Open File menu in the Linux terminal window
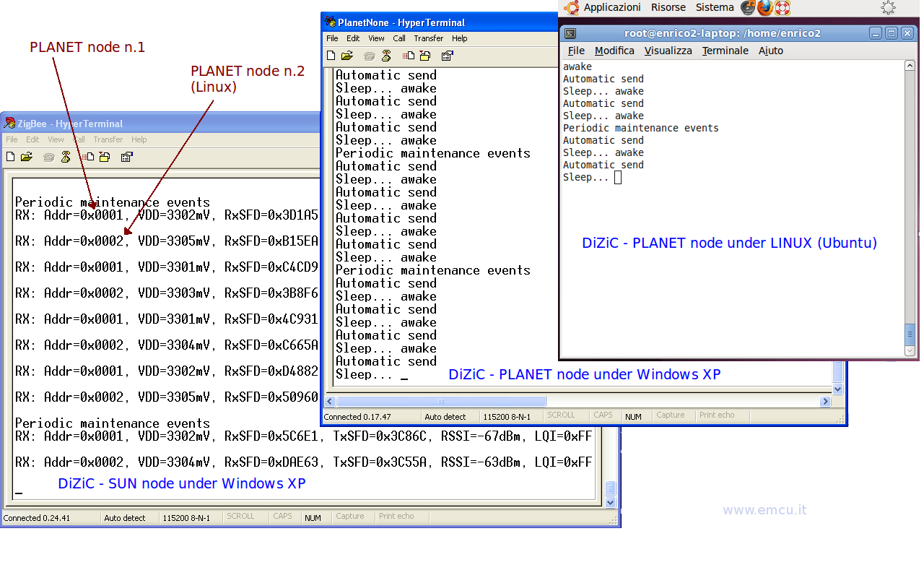Screen dimensions: 924x578 coord(576,51)
